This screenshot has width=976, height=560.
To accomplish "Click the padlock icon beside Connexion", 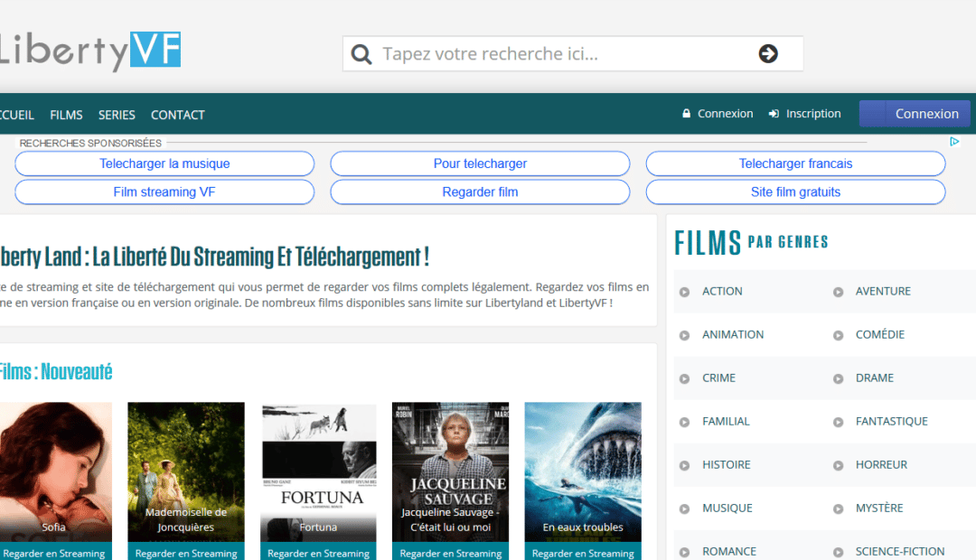I will tap(686, 114).
